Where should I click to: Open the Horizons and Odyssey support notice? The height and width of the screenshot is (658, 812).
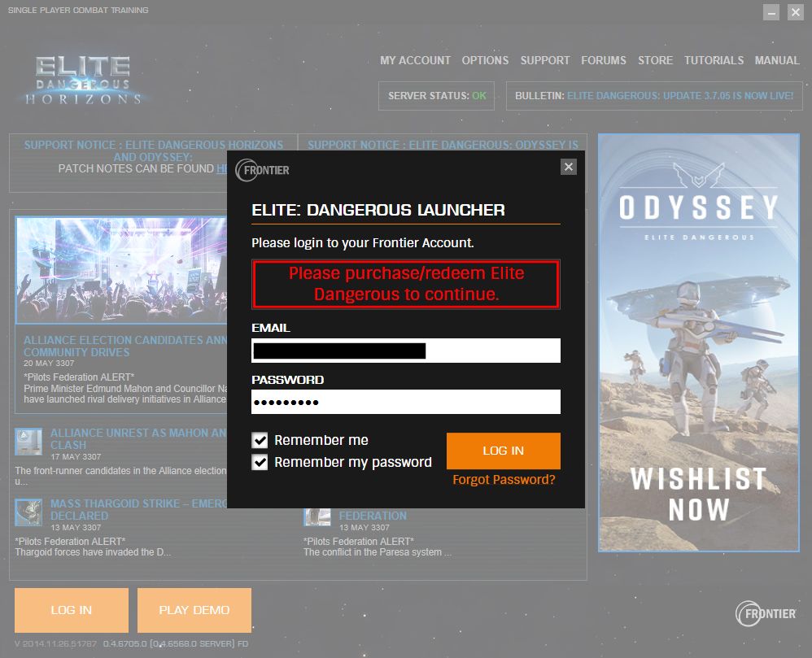(153, 150)
